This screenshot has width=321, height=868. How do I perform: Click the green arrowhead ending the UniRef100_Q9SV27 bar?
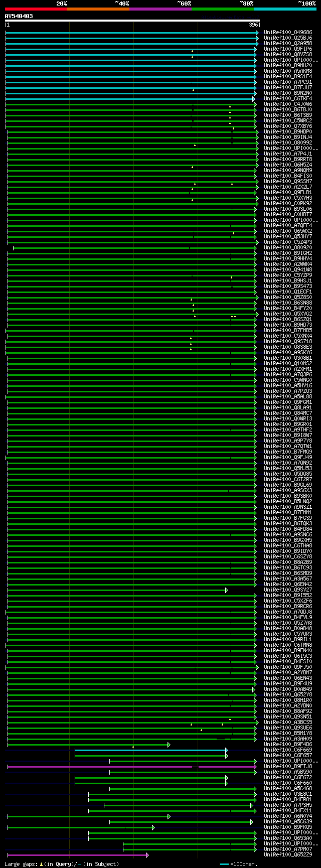(x=227, y=590)
